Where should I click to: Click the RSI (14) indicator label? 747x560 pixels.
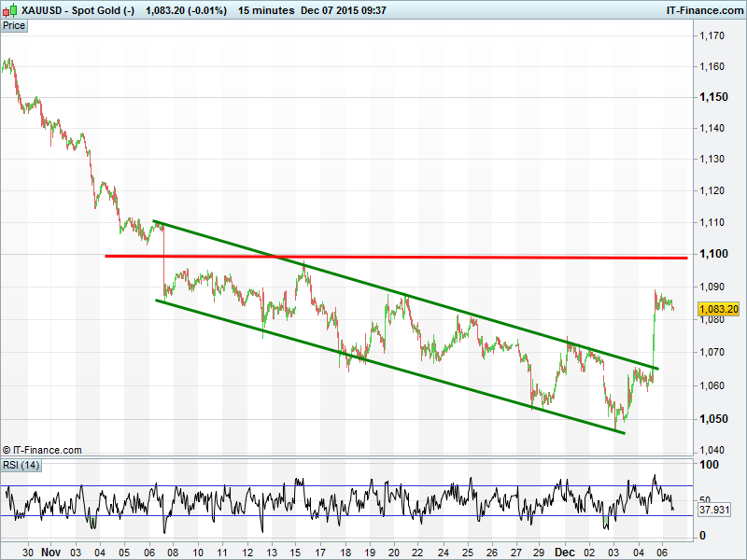[x=21, y=465]
